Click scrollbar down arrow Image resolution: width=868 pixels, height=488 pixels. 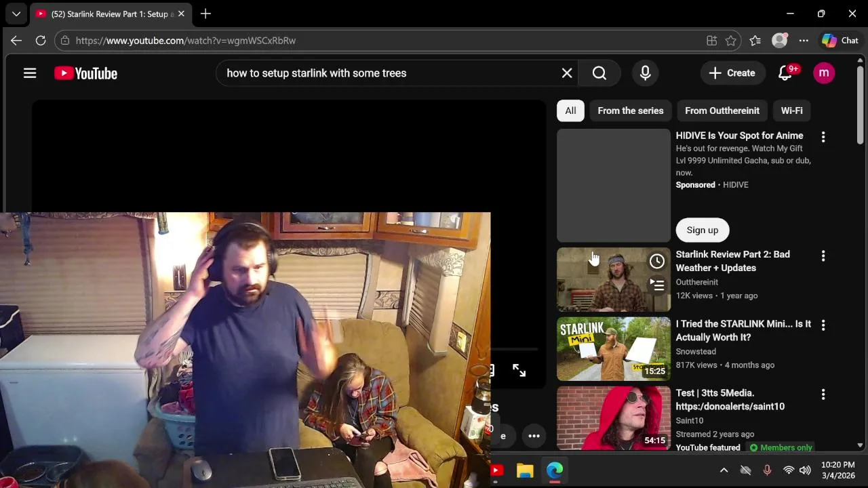860,445
